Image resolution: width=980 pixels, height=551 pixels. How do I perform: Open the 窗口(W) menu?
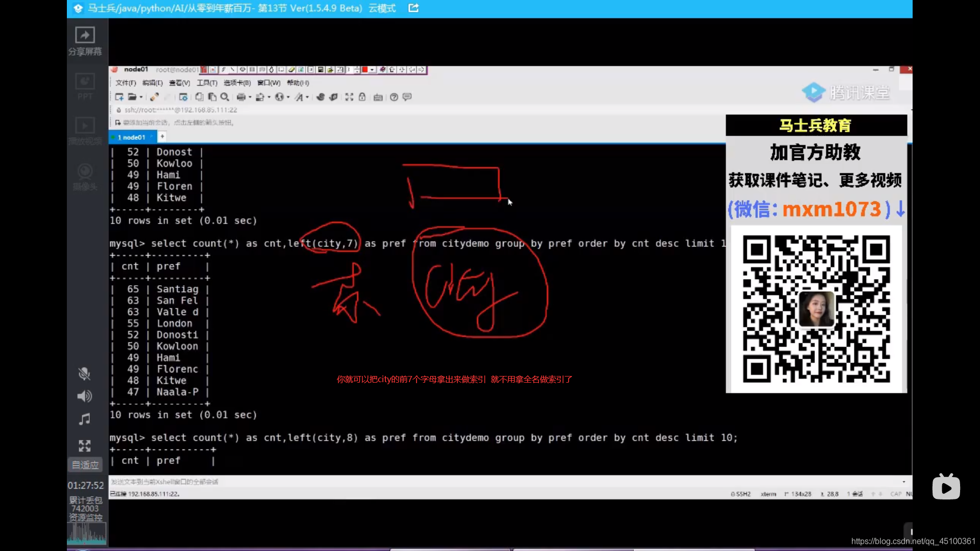(x=269, y=83)
